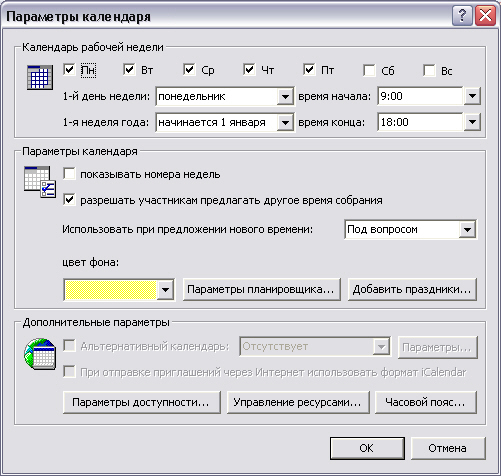The width and height of the screenshot is (501, 476).
Task: Expand the время конца time dropdown
Action: [x=472, y=122]
